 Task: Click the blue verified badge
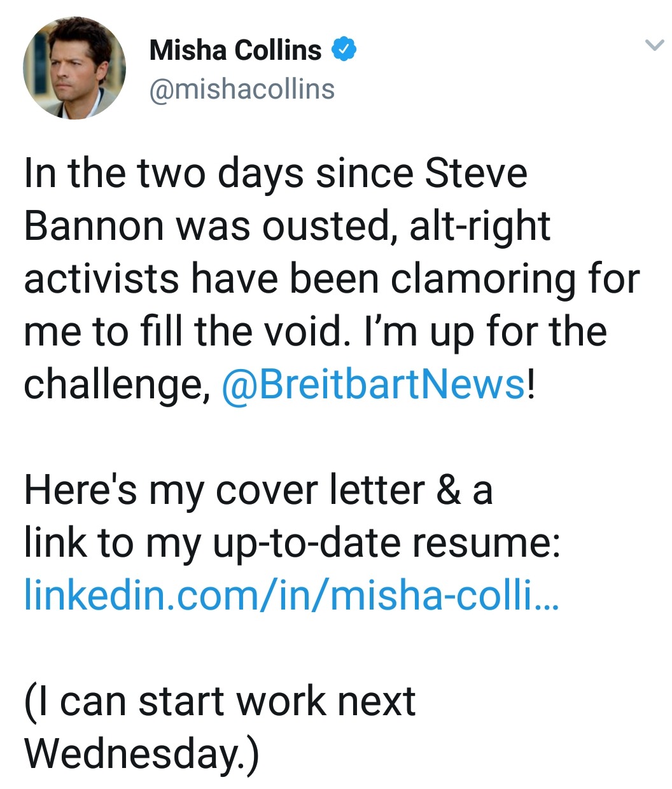[344, 50]
